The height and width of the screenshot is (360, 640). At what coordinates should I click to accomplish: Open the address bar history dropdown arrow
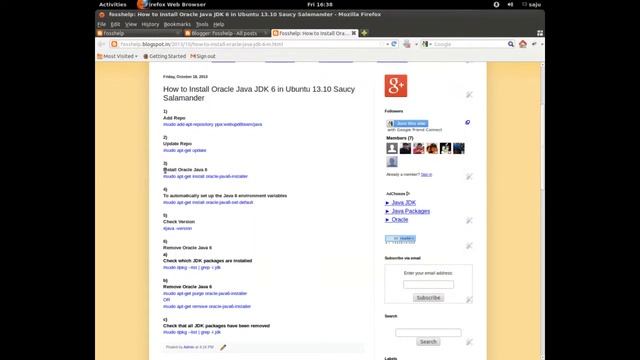pos(387,44)
